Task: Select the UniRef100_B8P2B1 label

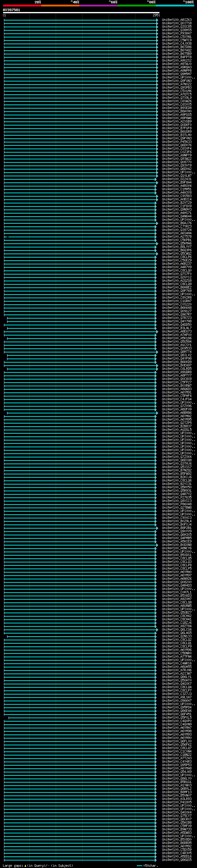Action: (177, 528)
